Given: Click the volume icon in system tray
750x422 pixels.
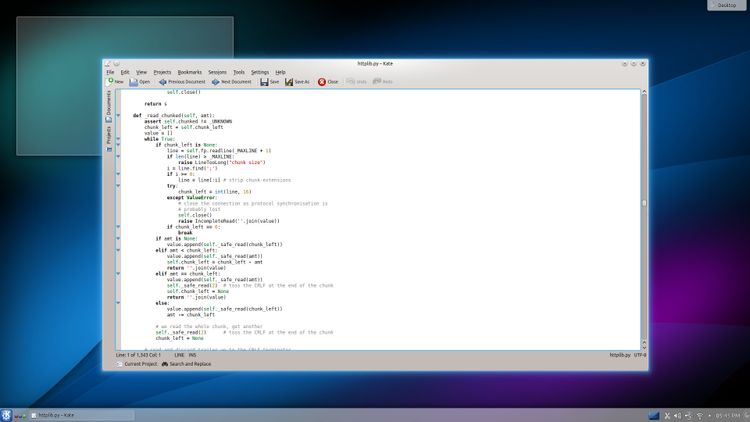Looking at the screenshot, I should pyautogui.click(x=677, y=414).
